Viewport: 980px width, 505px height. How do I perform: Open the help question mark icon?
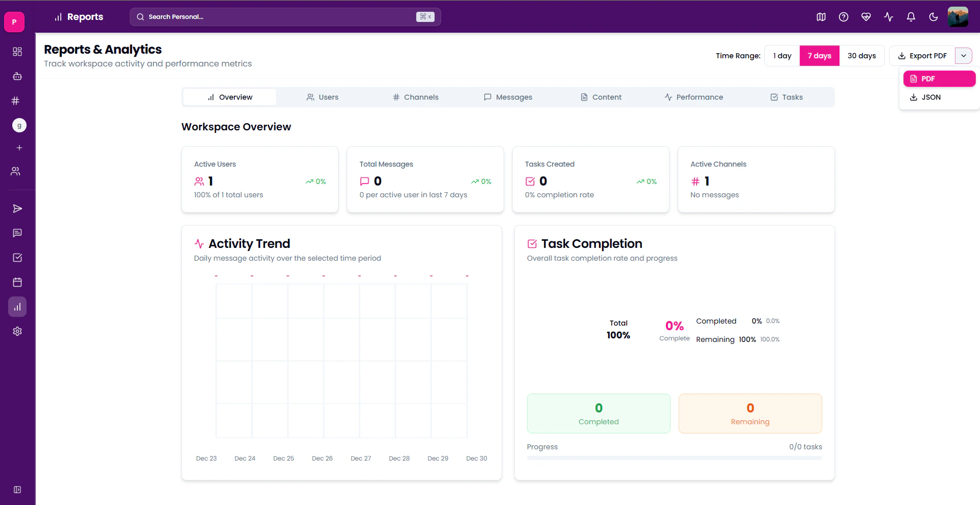point(844,17)
